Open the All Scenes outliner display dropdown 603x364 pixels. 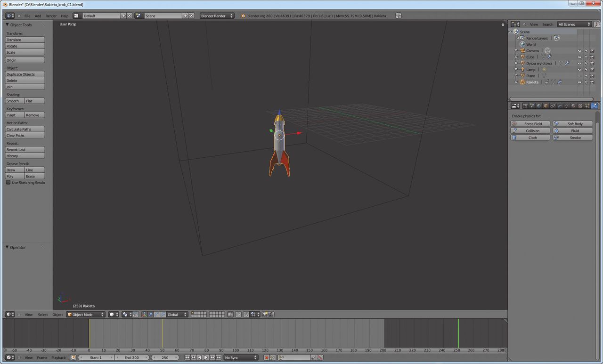574,24
